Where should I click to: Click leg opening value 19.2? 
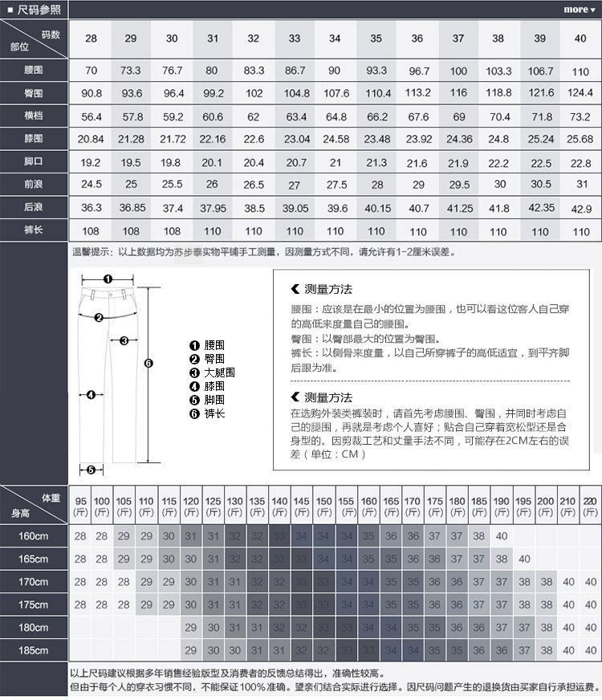[x=91, y=163]
